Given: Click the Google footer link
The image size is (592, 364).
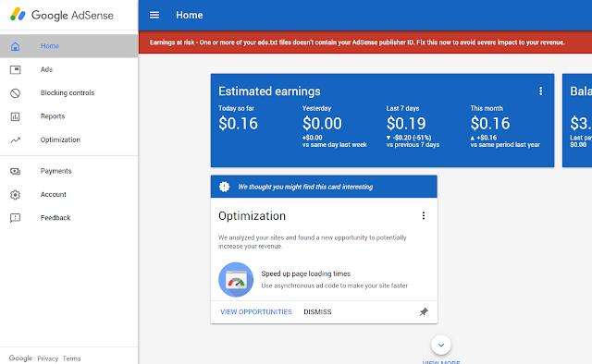Looking at the screenshot, I should pos(20,358).
